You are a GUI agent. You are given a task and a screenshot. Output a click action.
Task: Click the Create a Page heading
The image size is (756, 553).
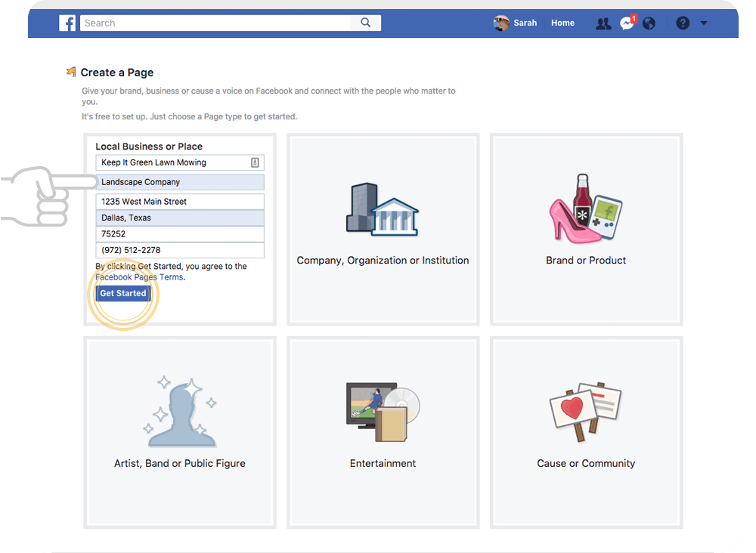tap(117, 73)
